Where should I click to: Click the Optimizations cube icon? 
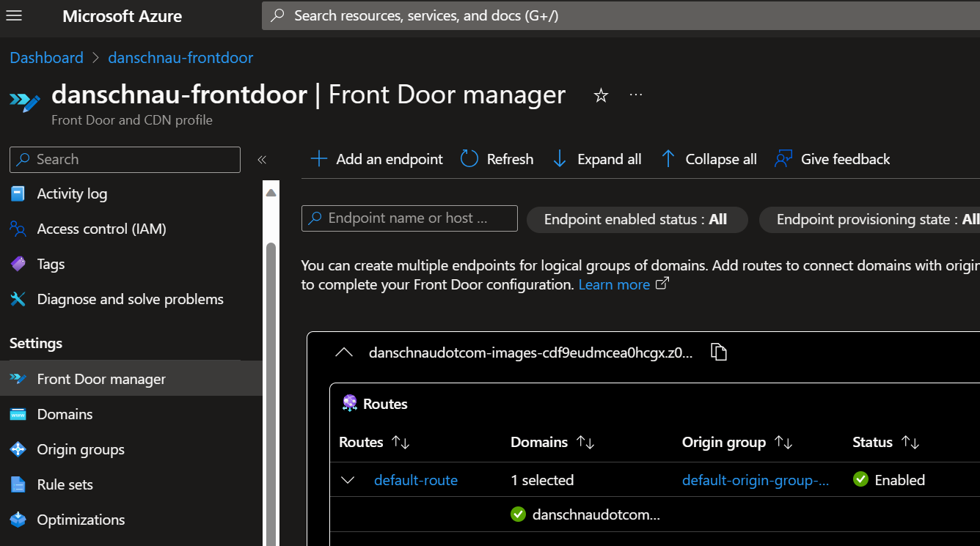coord(18,520)
